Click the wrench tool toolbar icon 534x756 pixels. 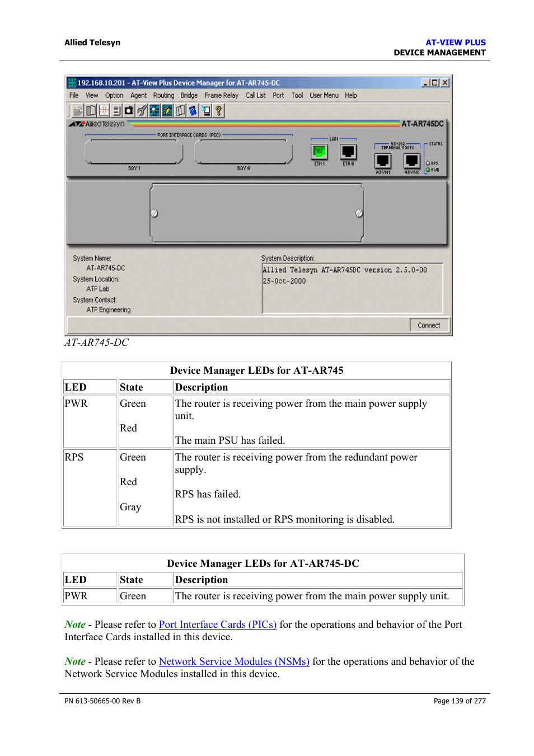tap(142, 111)
